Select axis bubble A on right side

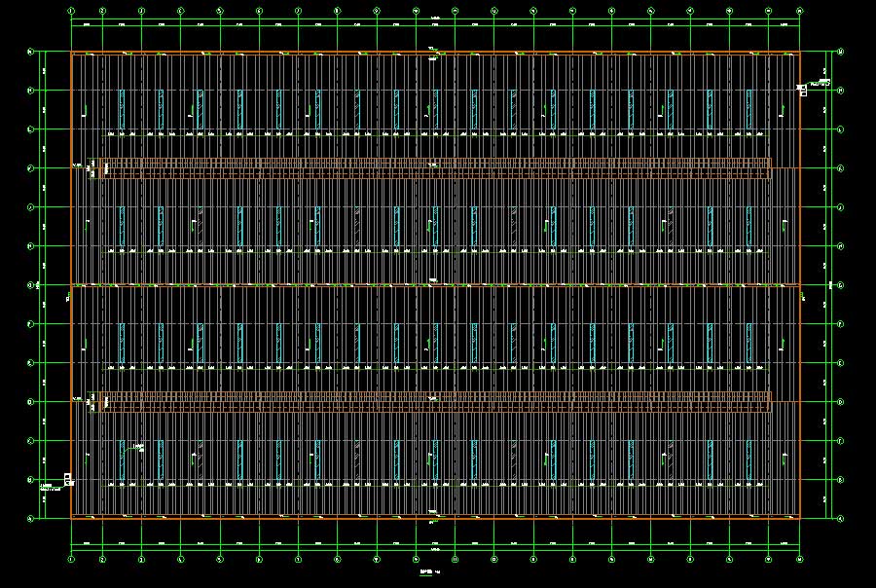tap(840, 519)
